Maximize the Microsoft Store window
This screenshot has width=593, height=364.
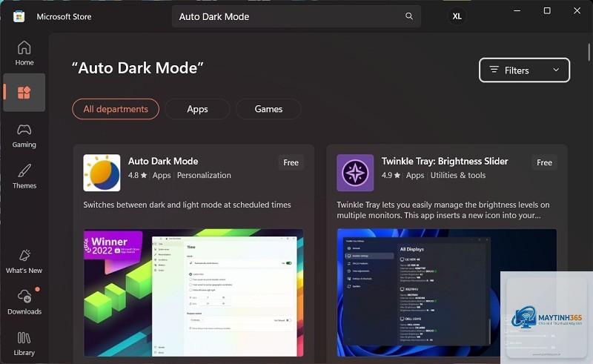click(547, 10)
